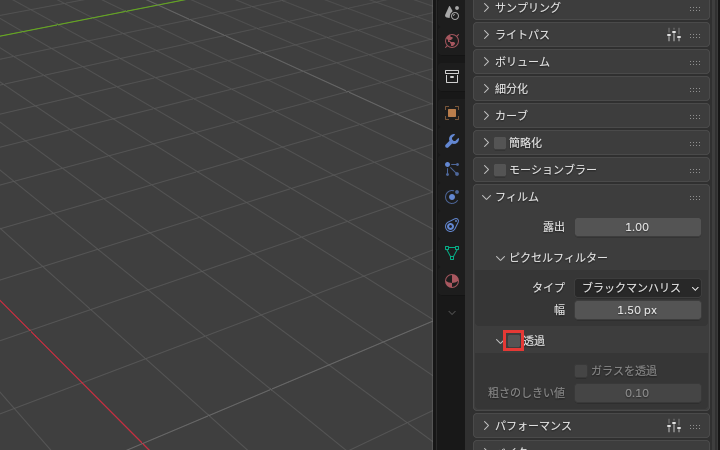720x450 pixels.
Task: Open the Object Constraints tab
Action: 452,225
